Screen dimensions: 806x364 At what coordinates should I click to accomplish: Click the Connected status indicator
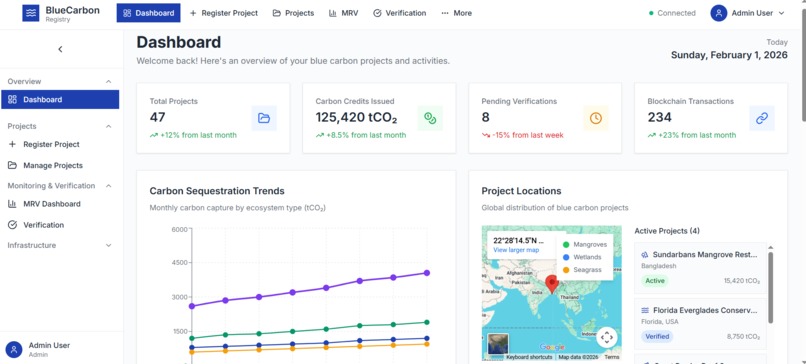point(672,13)
